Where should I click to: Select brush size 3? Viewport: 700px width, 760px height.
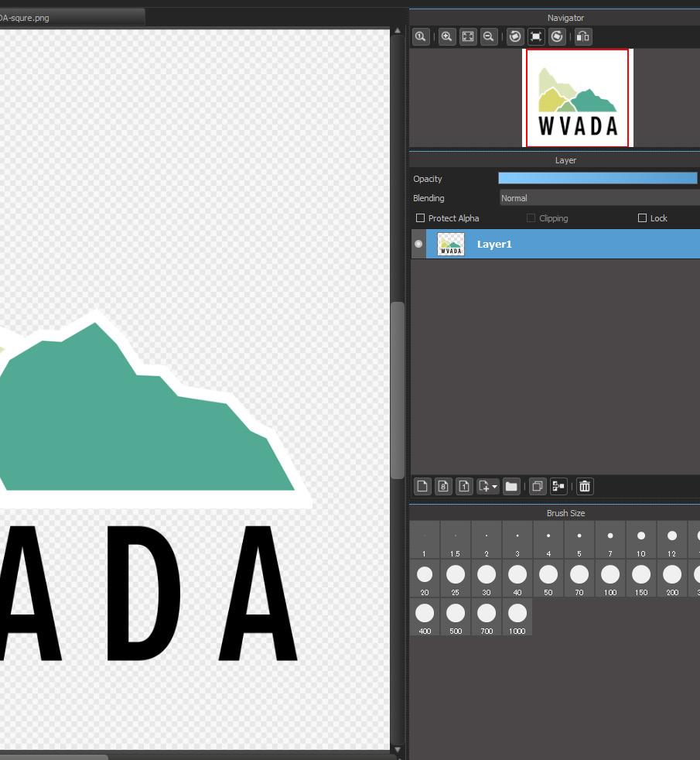pos(517,540)
